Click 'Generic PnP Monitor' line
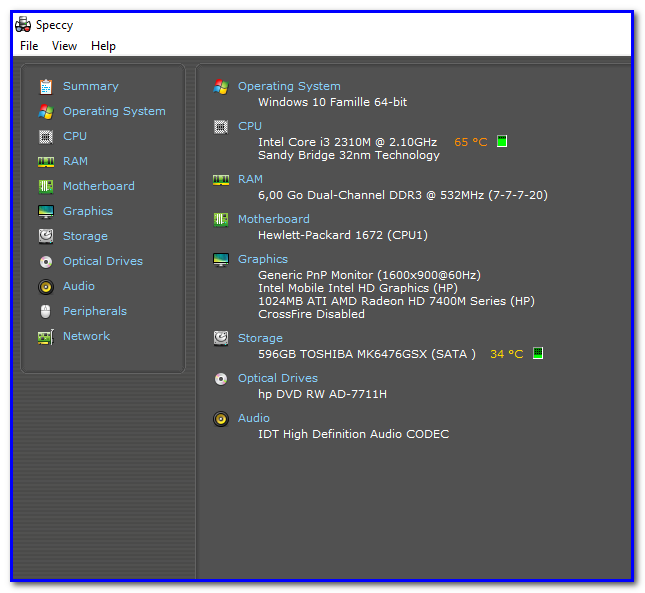The height and width of the screenshot is (593, 645). (369, 275)
